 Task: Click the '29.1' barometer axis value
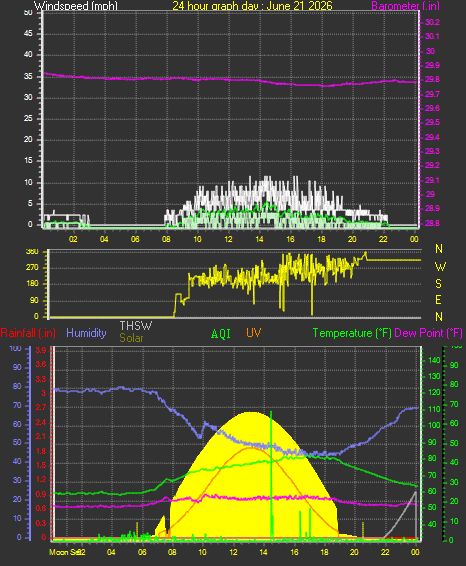432,180
